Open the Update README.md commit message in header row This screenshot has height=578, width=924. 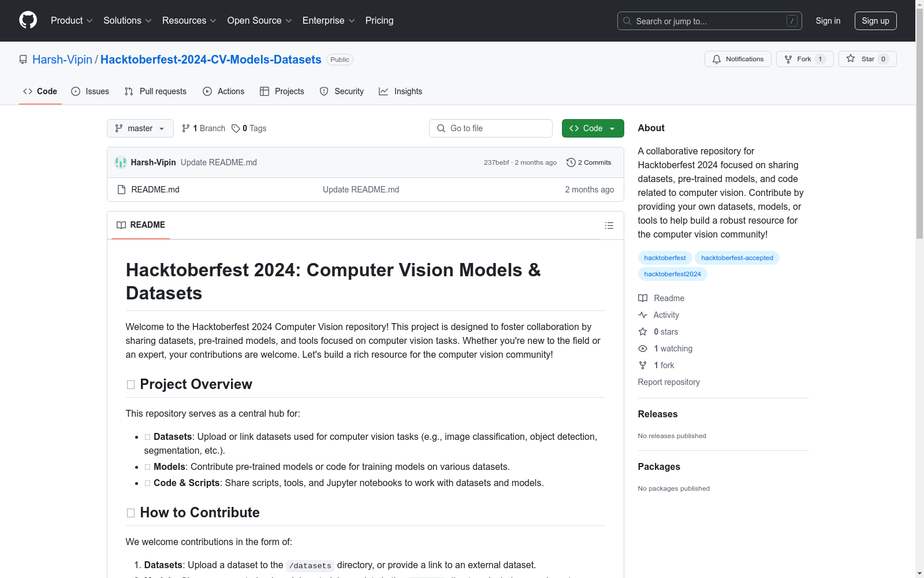[219, 162]
